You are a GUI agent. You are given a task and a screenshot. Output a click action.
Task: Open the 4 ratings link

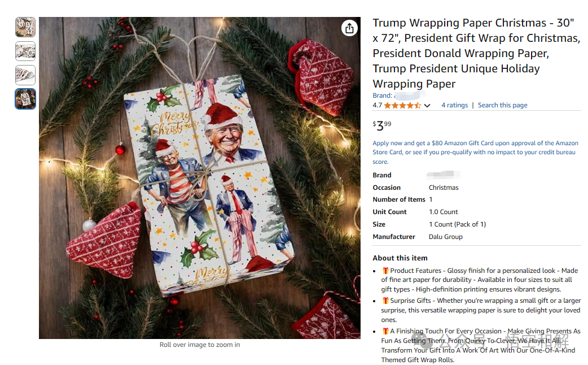point(454,105)
